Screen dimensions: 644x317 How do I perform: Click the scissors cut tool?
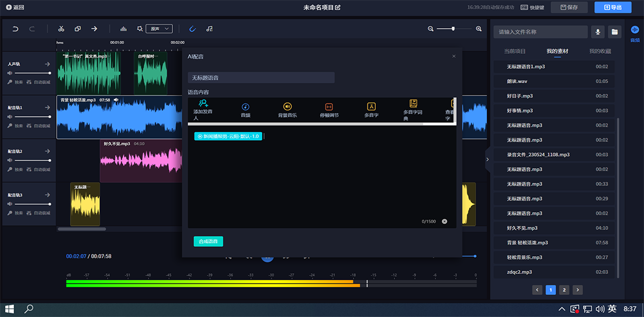[x=61, y=29]
